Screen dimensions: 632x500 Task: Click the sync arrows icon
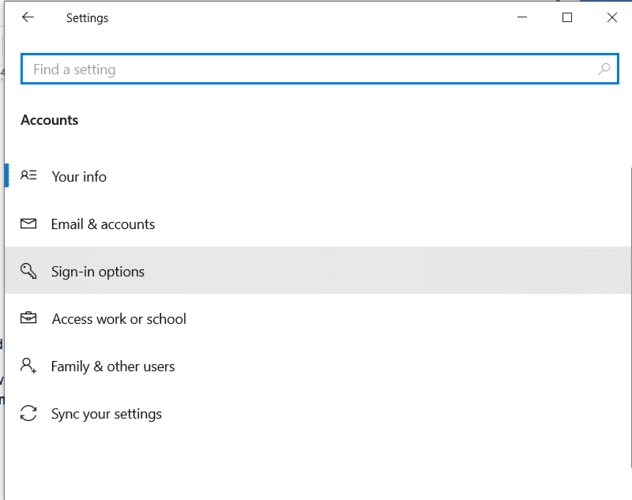(29, 413)
